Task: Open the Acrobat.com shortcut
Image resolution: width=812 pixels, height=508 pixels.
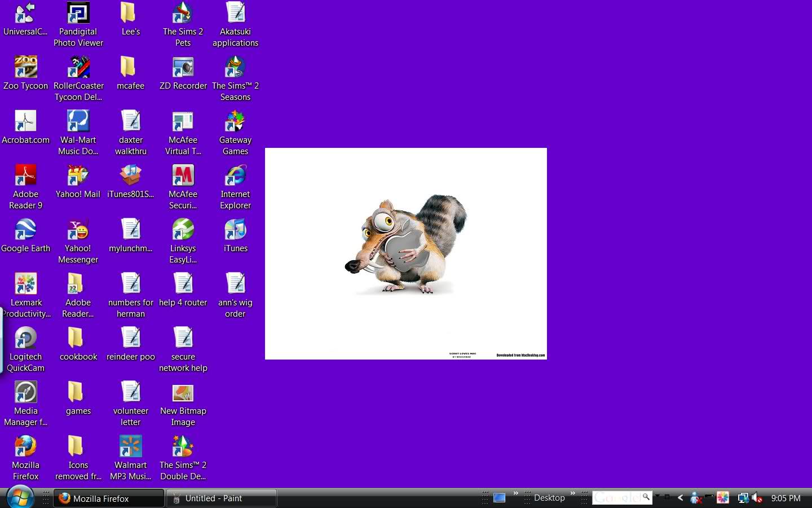Action: click(25, 127)
